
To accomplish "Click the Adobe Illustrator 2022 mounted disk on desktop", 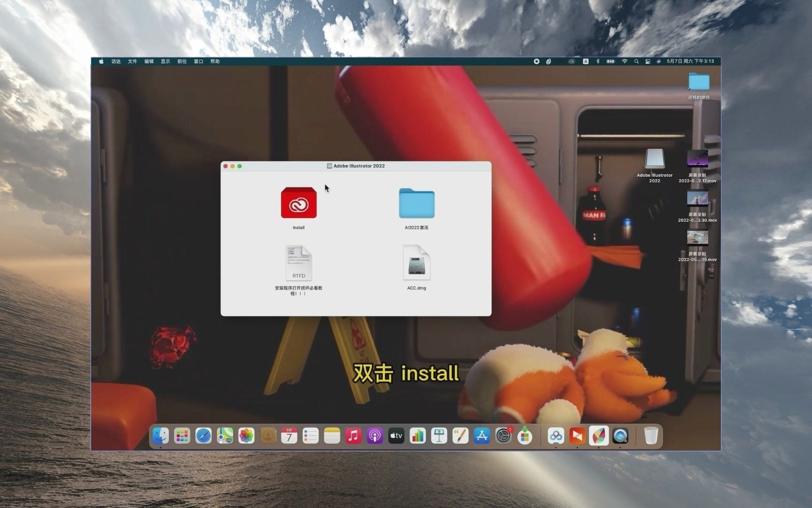I will point(655,159).
